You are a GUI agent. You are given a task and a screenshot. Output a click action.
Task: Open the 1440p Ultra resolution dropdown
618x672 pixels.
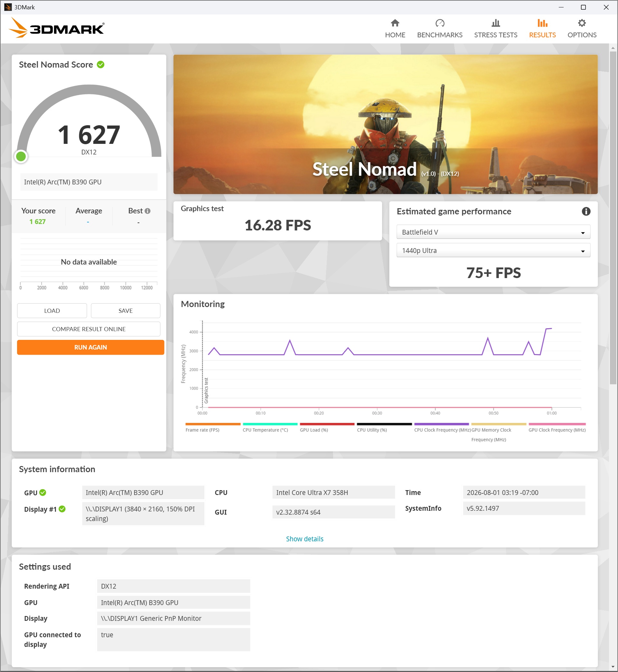(x=493, y=250)
